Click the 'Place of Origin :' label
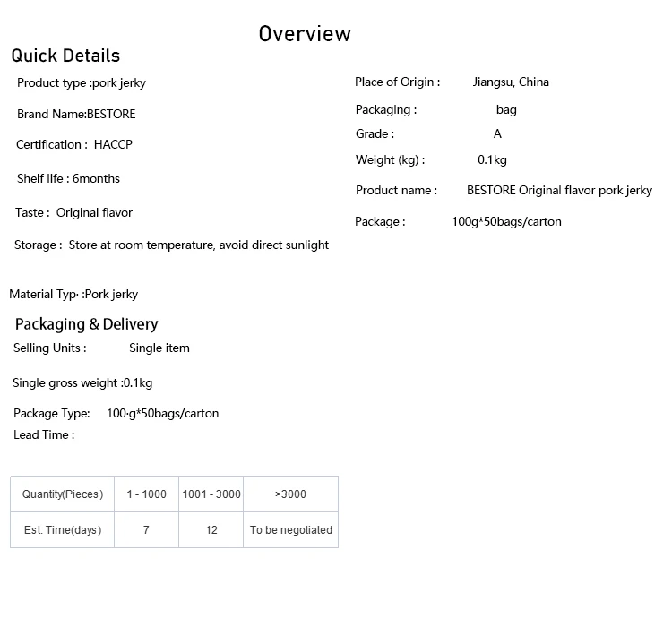The height and width of the screenshot is (627, 672). point(397,82)
